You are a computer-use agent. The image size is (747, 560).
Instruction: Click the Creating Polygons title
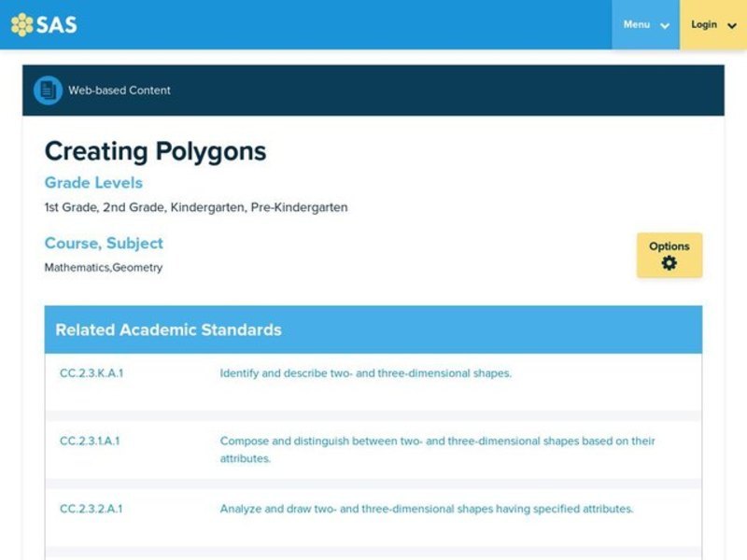click(154, 151)
